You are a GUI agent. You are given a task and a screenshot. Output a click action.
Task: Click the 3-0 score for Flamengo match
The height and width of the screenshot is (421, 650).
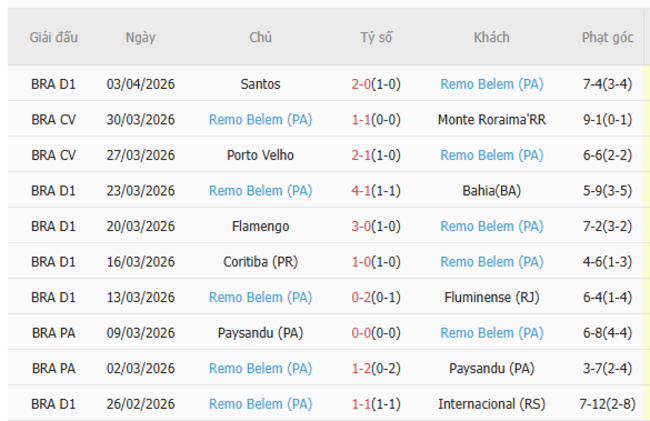(x=362, y=227)
